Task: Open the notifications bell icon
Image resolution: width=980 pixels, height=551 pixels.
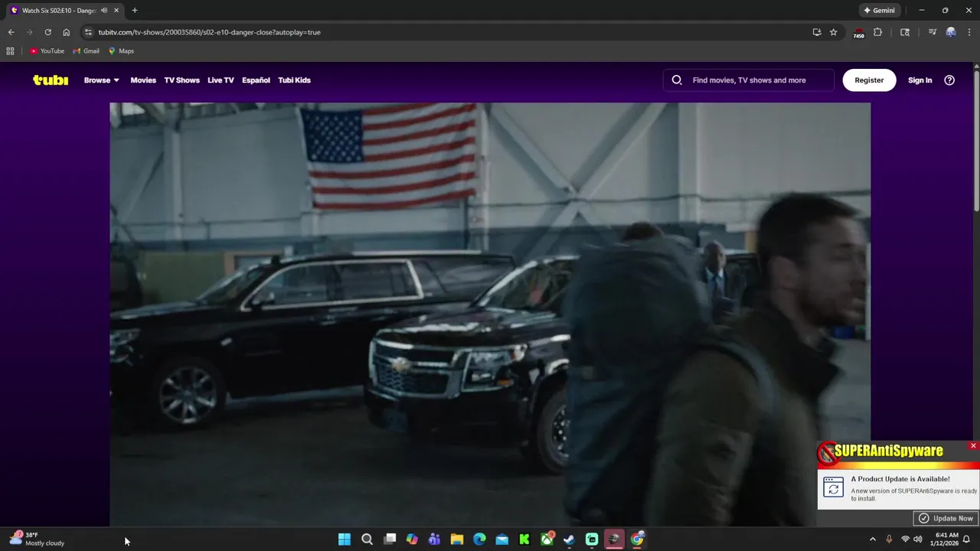Action: click(x=967, y=540)
